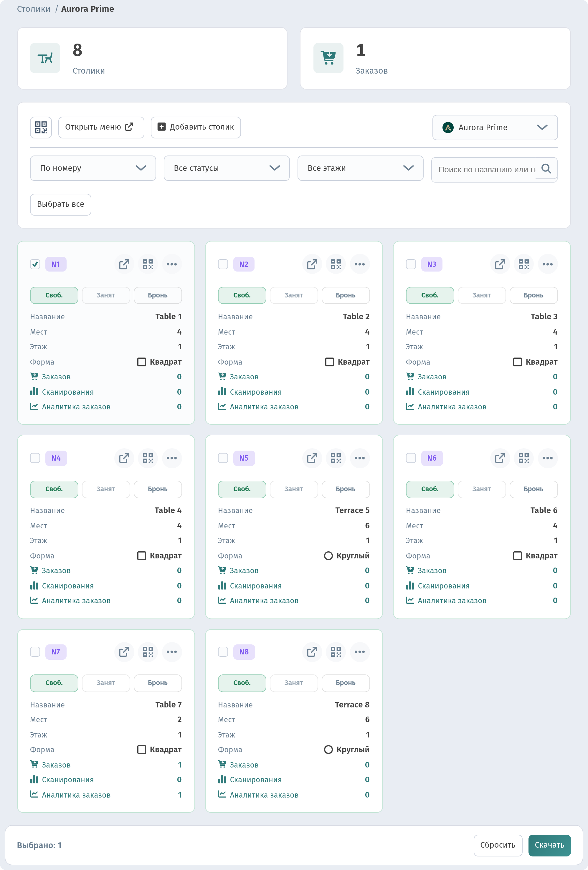Image resolution: width=588 pixels, height=870 pixels.
Task: Open Сканирования link on Terrace 8 card
Action: click(x=250, y=780)
